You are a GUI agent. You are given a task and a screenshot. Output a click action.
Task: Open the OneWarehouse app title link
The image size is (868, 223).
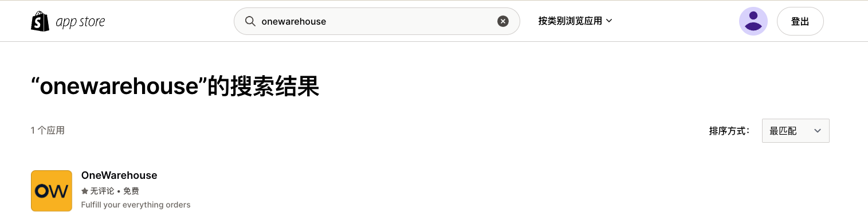pos(119,175)
